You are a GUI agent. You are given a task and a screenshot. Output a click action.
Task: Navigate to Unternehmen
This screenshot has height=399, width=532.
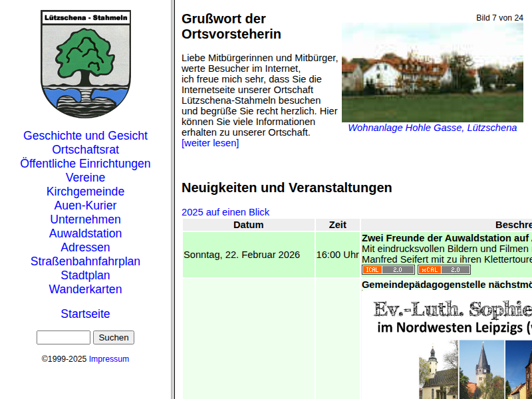(85, 219)
